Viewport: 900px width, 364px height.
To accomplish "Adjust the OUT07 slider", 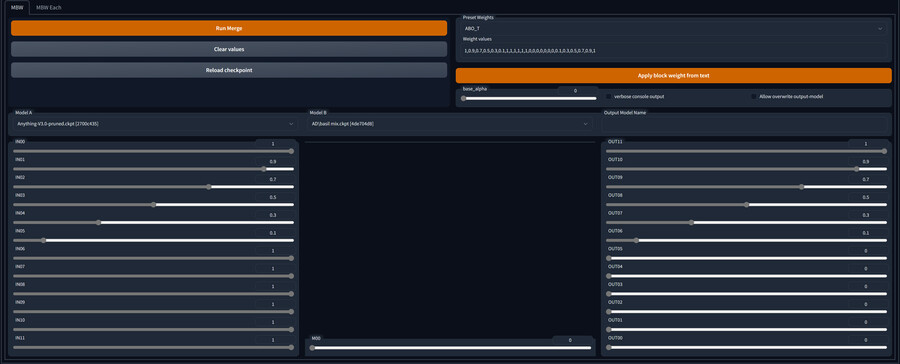I will pos(747,222).
